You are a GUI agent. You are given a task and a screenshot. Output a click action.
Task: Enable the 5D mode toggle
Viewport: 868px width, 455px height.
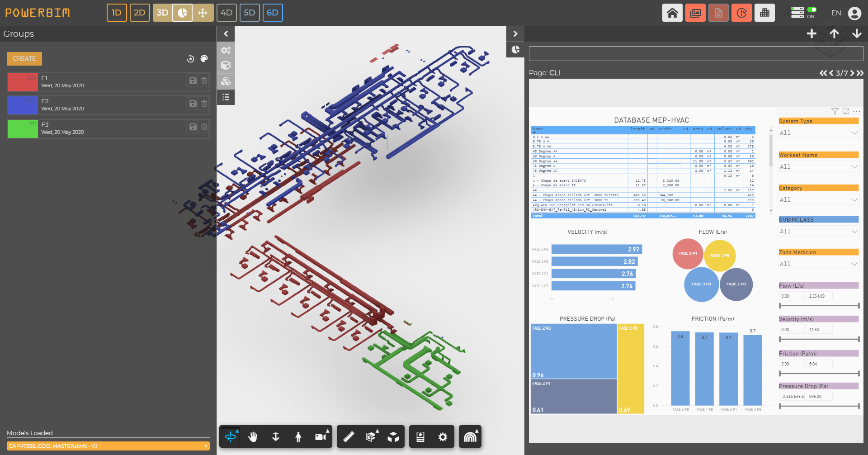[250, 13]
